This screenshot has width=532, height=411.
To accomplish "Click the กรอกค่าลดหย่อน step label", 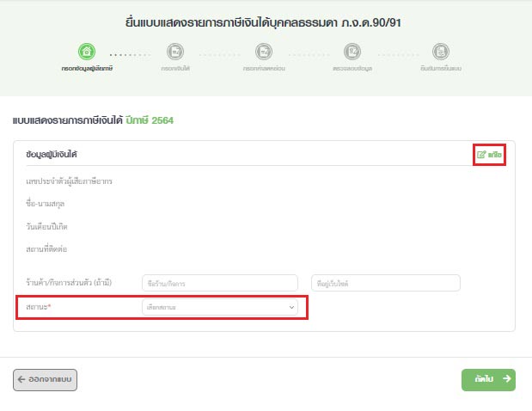I will [x=264, y=69].
